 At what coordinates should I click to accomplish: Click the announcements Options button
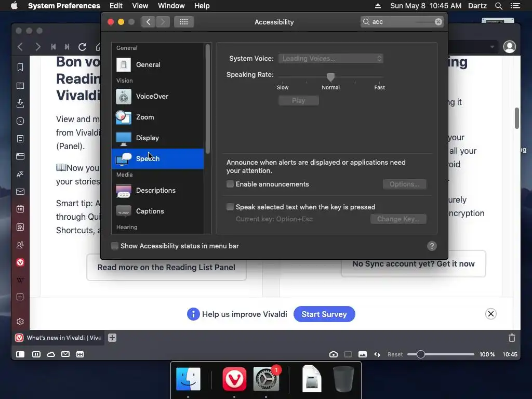coord(404,184)
